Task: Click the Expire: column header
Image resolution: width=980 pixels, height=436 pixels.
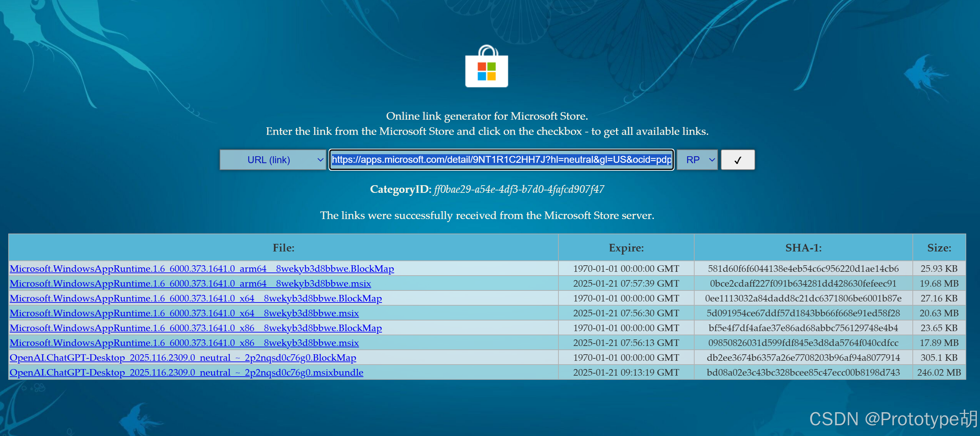Action: (626, 248)
